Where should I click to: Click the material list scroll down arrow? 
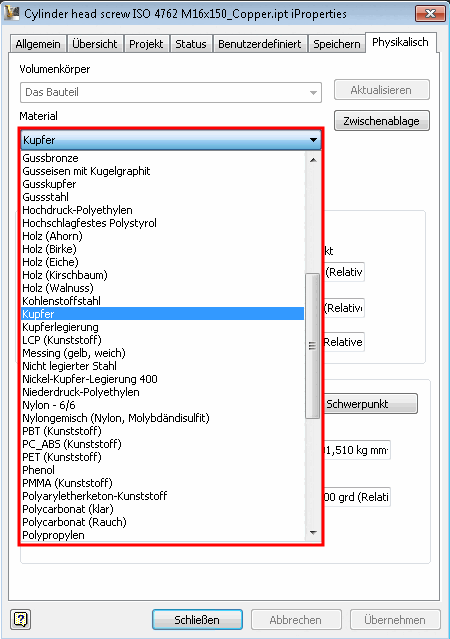pyautogui.click(x=313, y=532)
